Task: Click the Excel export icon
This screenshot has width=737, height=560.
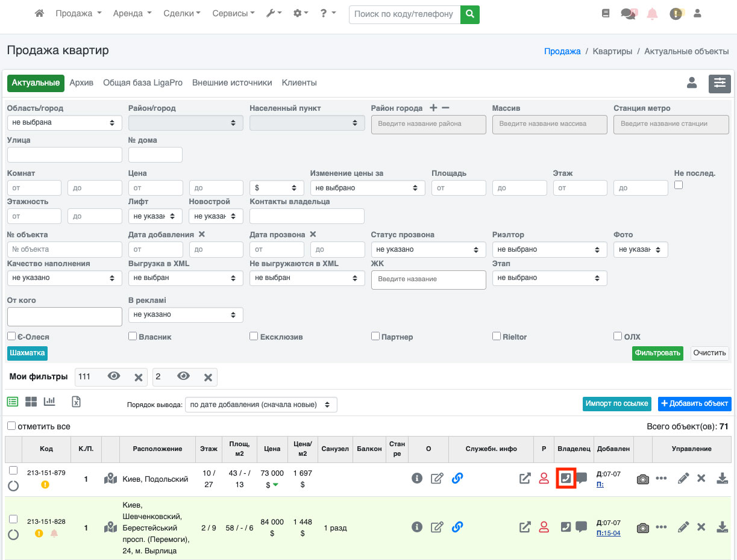Action: tap(76, 402)
